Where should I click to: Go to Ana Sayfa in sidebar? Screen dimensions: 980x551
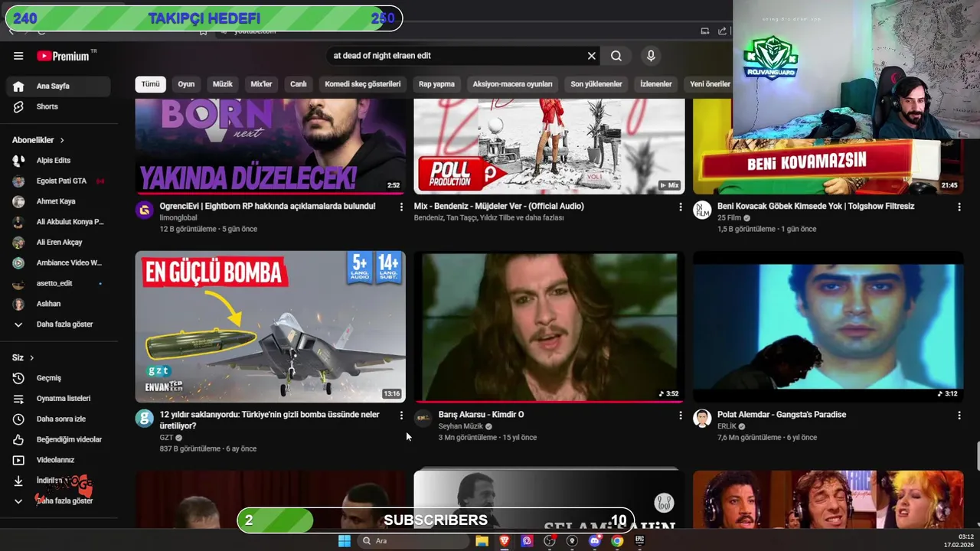58,86
